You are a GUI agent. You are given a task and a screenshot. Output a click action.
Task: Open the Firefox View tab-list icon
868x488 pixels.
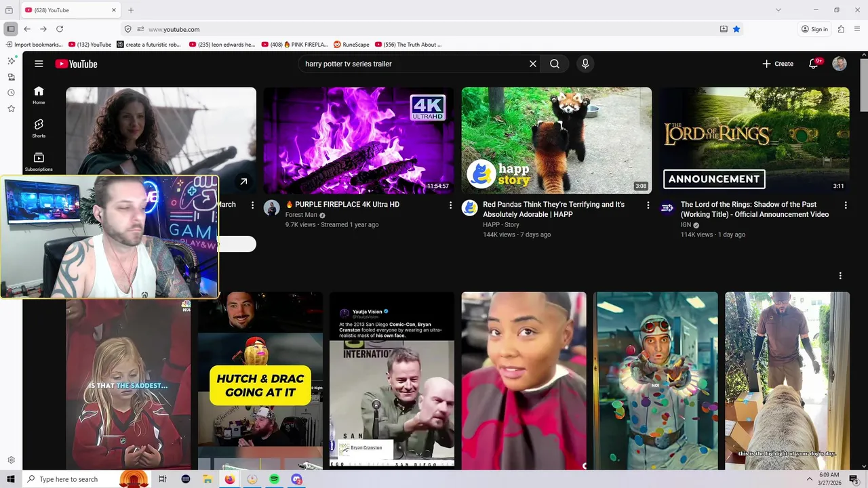coord(9,10)
